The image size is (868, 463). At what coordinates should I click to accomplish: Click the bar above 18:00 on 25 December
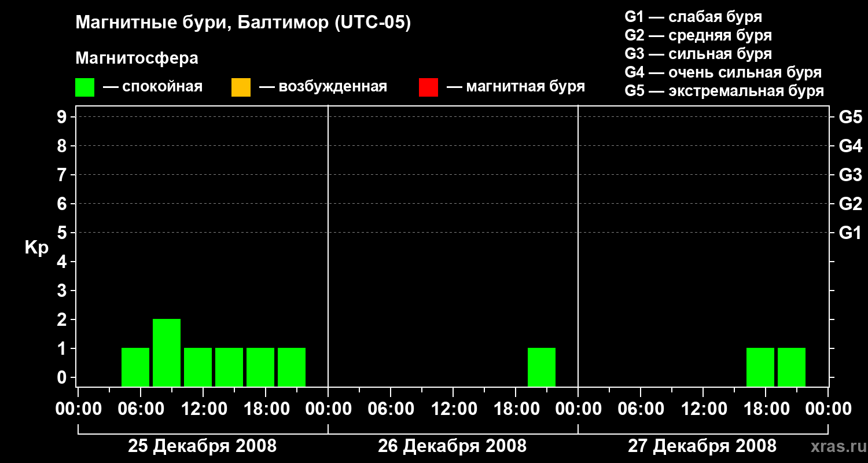click(x=260, y=367)
